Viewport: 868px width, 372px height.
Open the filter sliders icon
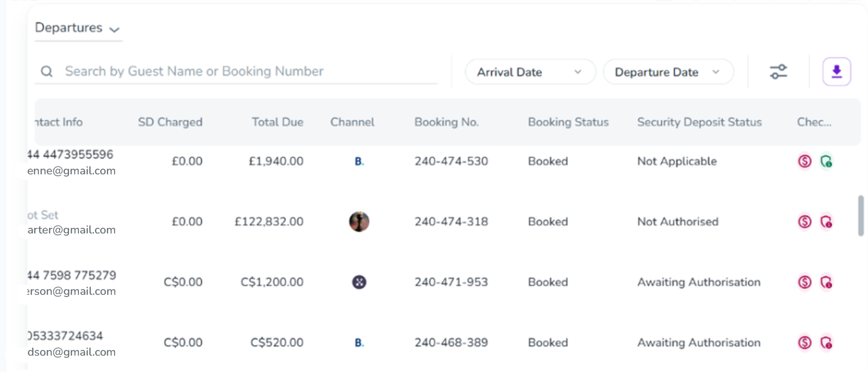click(x=778, y=71)
